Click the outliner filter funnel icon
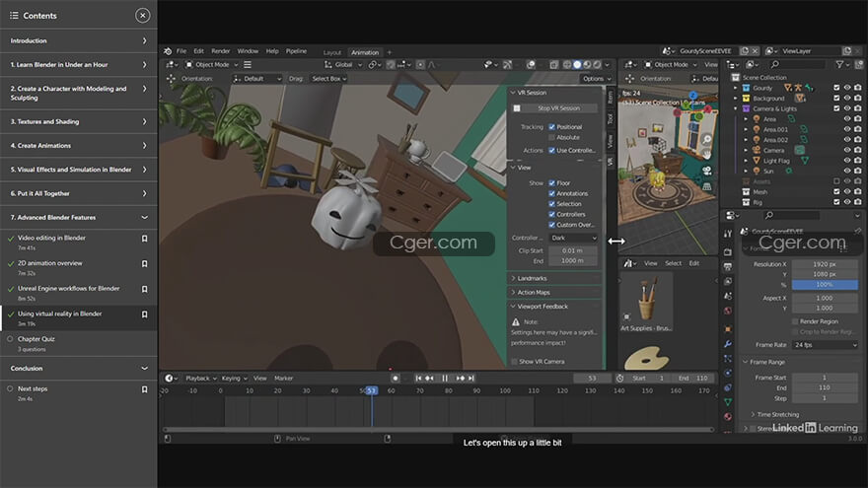The width and height of the screenshot is (868, 488). click(x=840, y=65)
